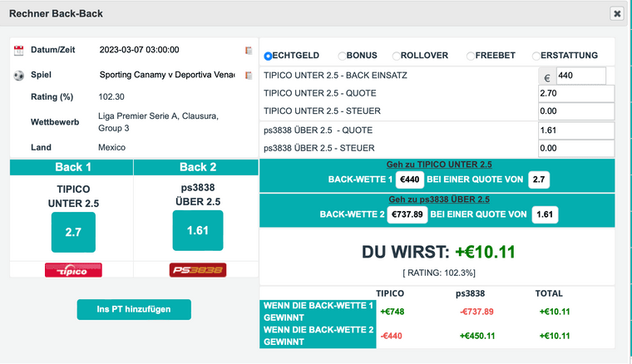Click the Tipico Unter 2.5 Quote field

576,93
